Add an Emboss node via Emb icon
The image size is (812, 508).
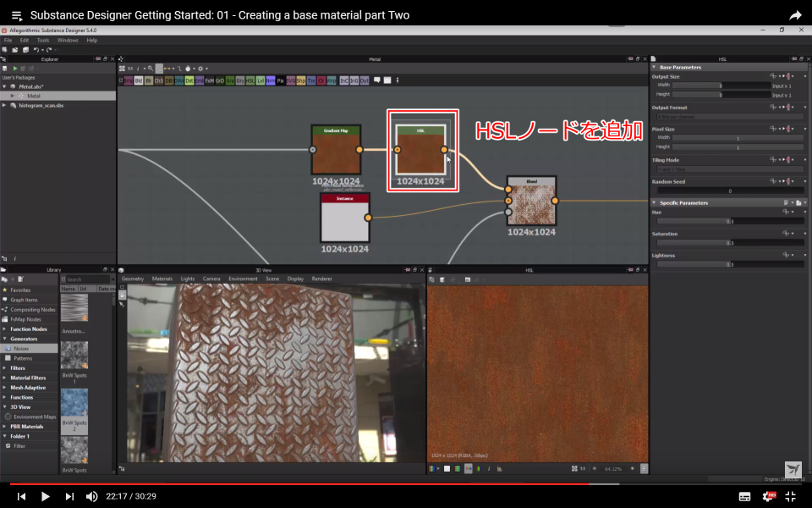coord(200,81)
